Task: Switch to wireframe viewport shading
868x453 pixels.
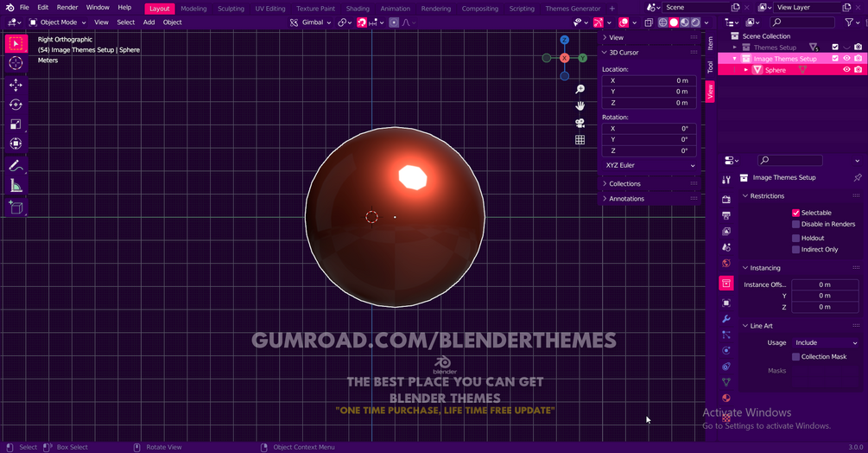Action: tap(662, 22)
